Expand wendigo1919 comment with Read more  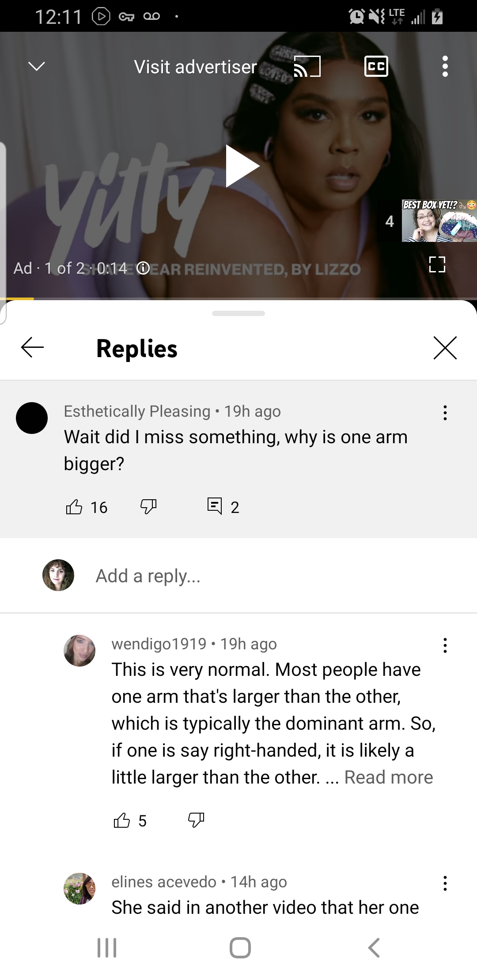pyautogui.click(x=389, y=777)
